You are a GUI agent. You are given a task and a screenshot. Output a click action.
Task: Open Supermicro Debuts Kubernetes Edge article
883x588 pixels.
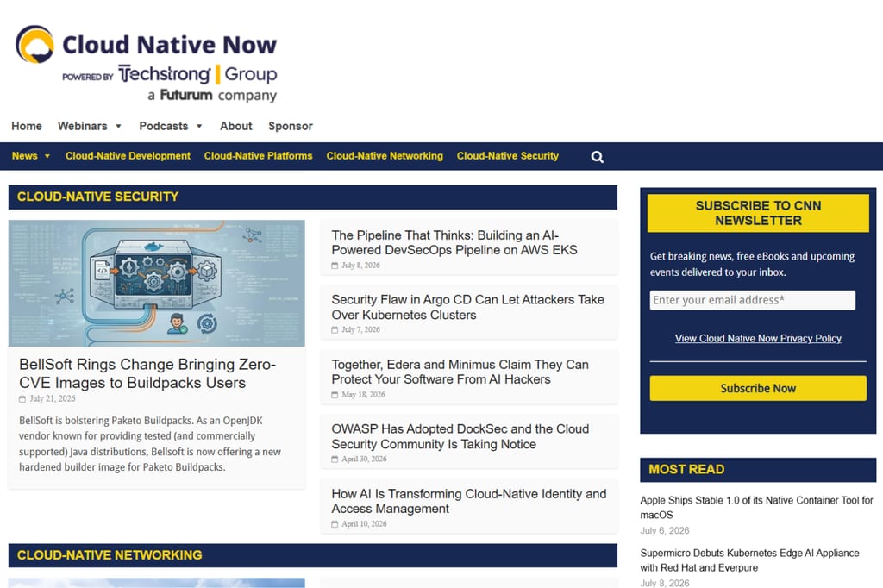tap(749, 560)
